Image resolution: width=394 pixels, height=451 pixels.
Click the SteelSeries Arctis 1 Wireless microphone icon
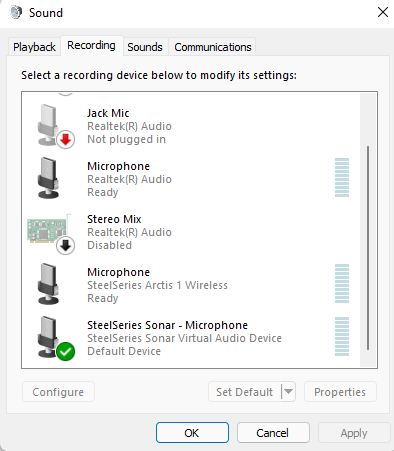[48, 284]
